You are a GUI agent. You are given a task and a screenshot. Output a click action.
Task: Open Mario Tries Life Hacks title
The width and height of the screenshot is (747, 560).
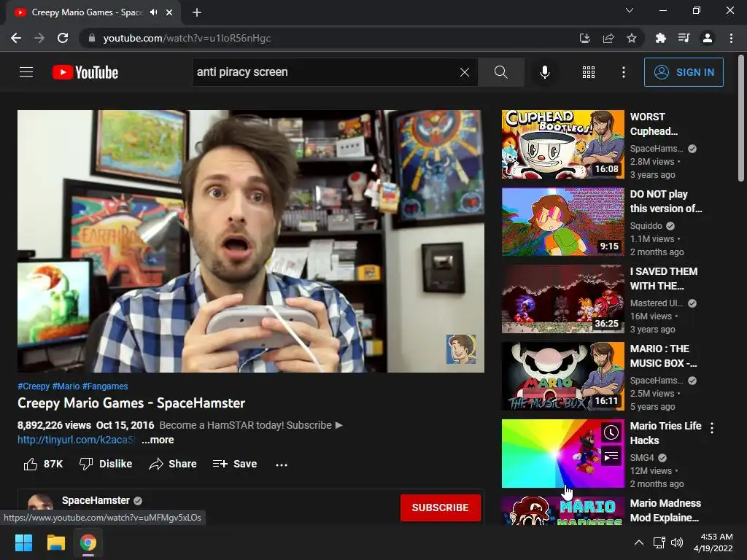tap(665, 433)
